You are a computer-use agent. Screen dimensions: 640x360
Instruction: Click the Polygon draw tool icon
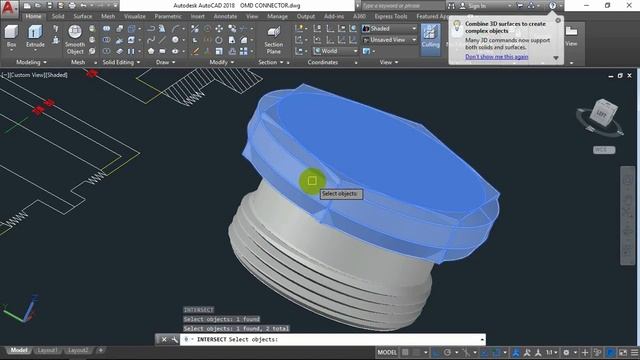click(151, 51)
